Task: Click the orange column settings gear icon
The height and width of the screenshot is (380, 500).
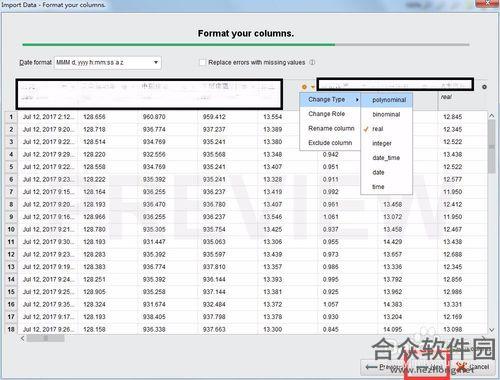Action: (304, 87)
